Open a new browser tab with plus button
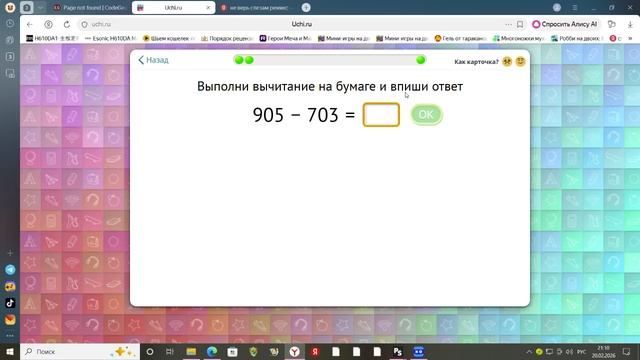640x360 pixels. (x=306, y=7)
